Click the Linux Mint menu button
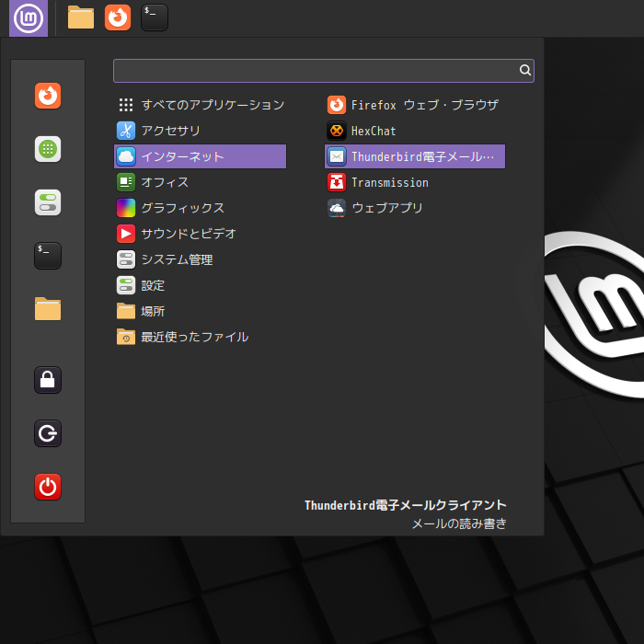Image resolution: width=644 pixels, height=644 pixels. tap(29, 18)
